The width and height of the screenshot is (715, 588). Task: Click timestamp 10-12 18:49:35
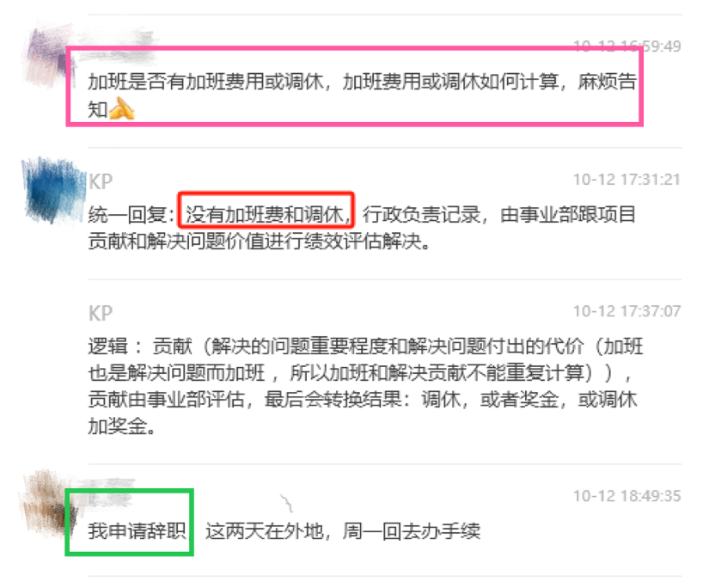coord(626,496)
